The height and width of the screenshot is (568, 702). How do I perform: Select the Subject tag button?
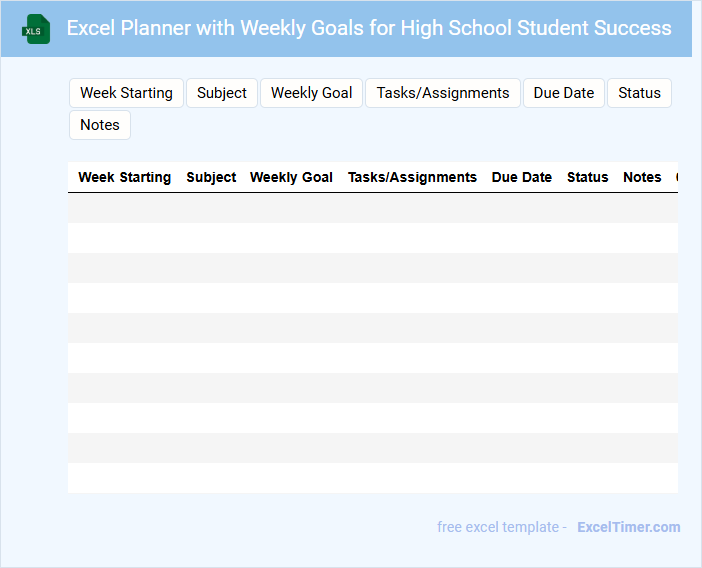222,93
